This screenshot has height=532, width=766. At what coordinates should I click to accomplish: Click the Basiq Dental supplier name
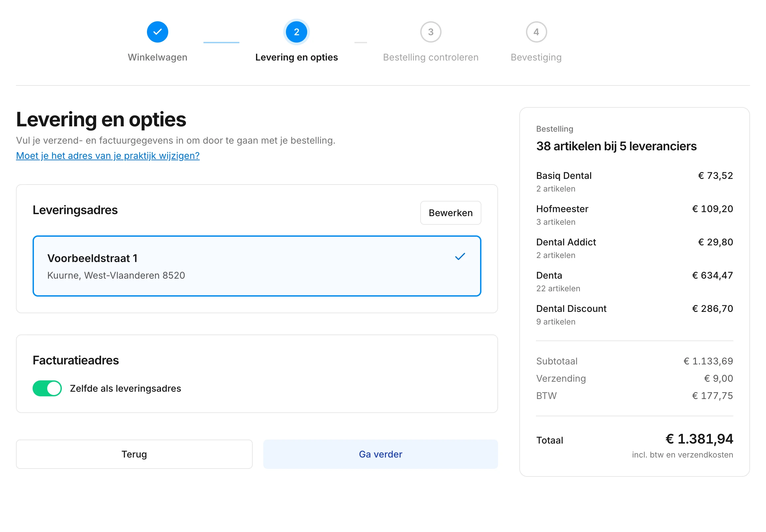[x=564, y=176]
